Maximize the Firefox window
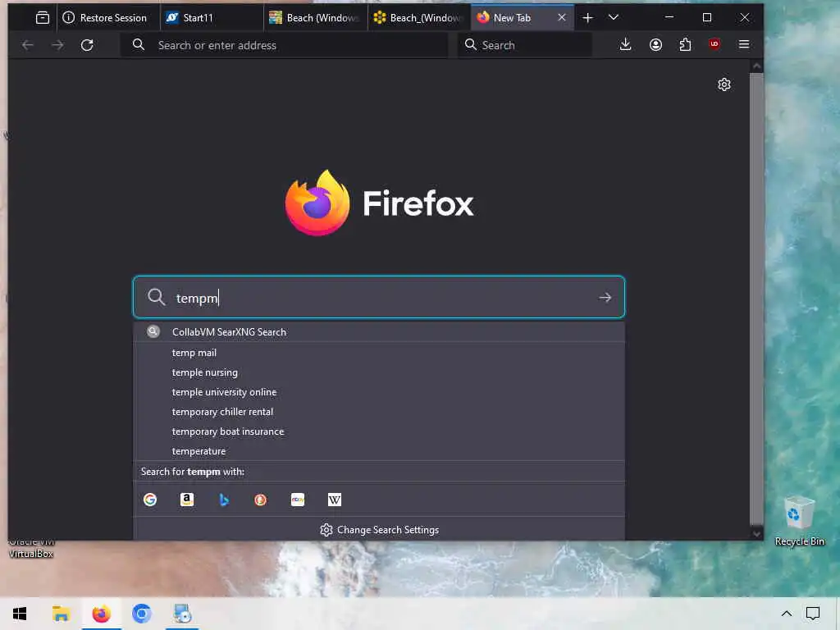 pos(706,17)
